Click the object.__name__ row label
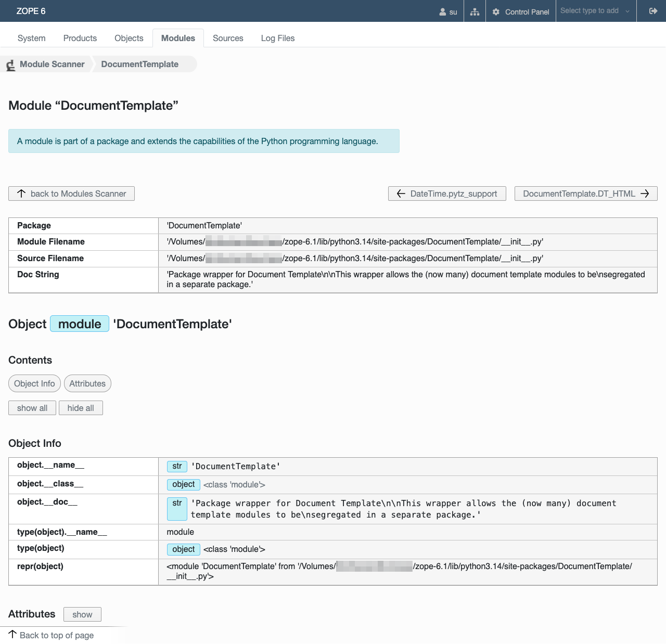 (x=50, y=465)
